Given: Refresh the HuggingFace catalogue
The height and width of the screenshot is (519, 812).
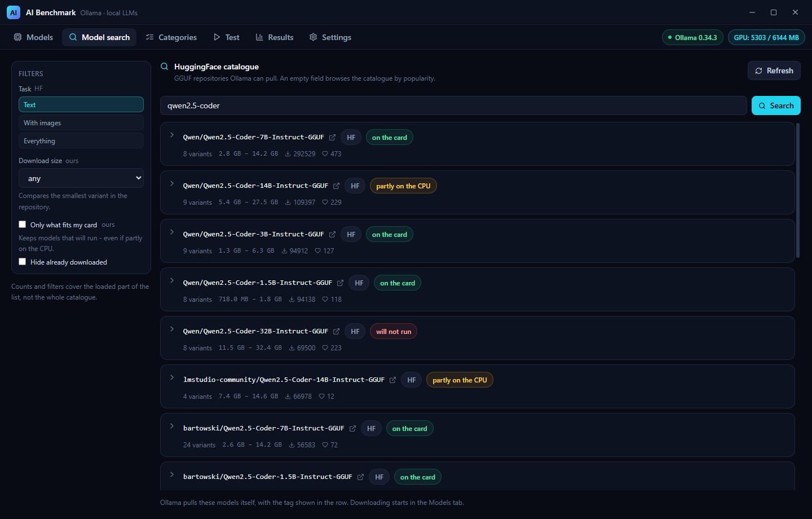Looking at the screenshot, I should (x=774, y=71).
